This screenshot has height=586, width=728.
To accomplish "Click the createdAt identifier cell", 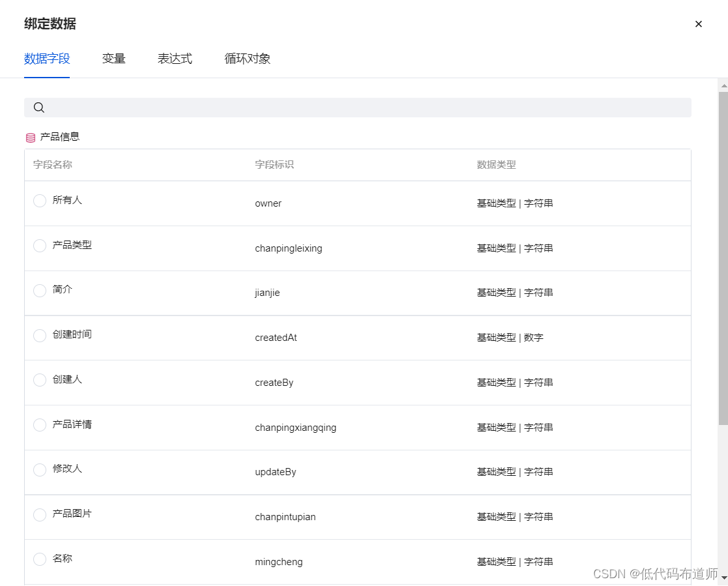I will pos(276,338).
